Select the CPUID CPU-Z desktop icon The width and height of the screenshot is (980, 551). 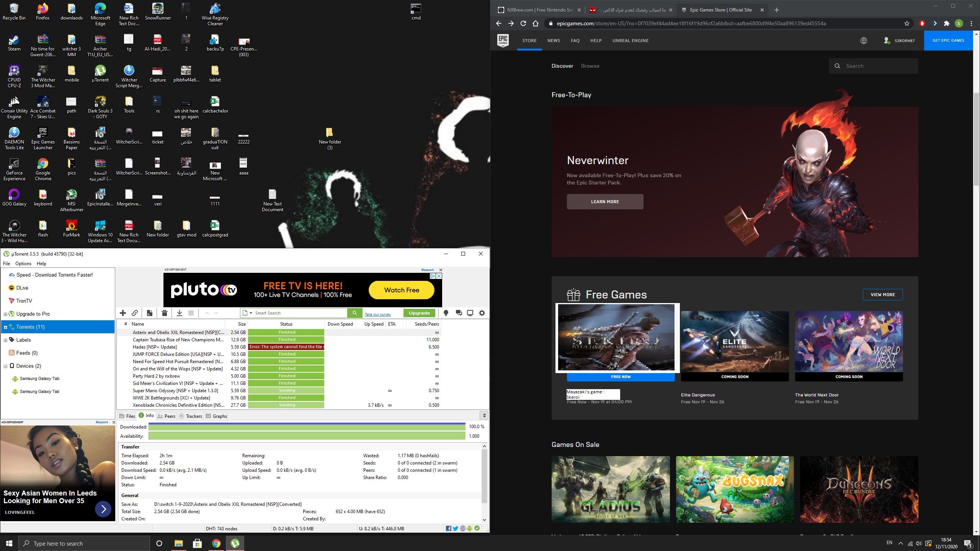(x=14, y=77)
